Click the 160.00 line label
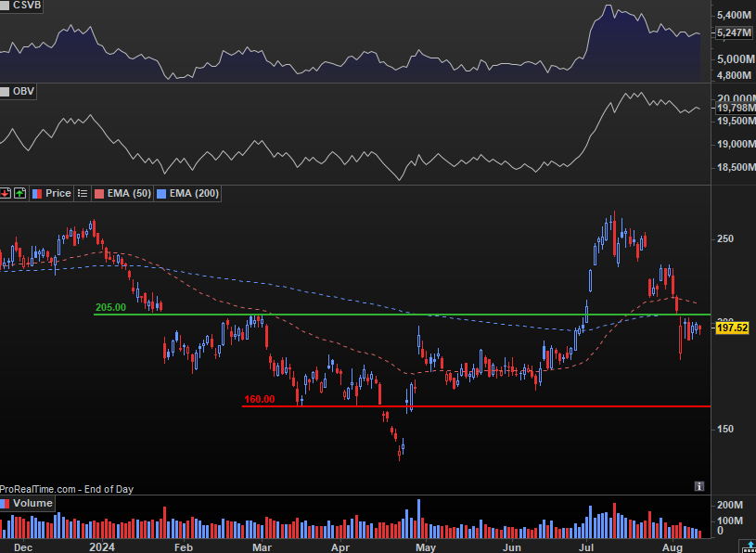This screenshot has width=756, height=553. (260, 399)
